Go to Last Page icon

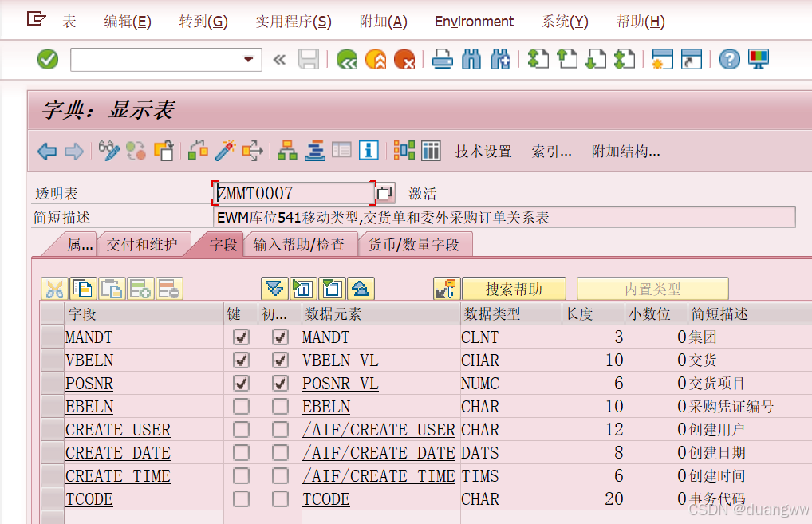pyautogui.click(x=625, y=59)
